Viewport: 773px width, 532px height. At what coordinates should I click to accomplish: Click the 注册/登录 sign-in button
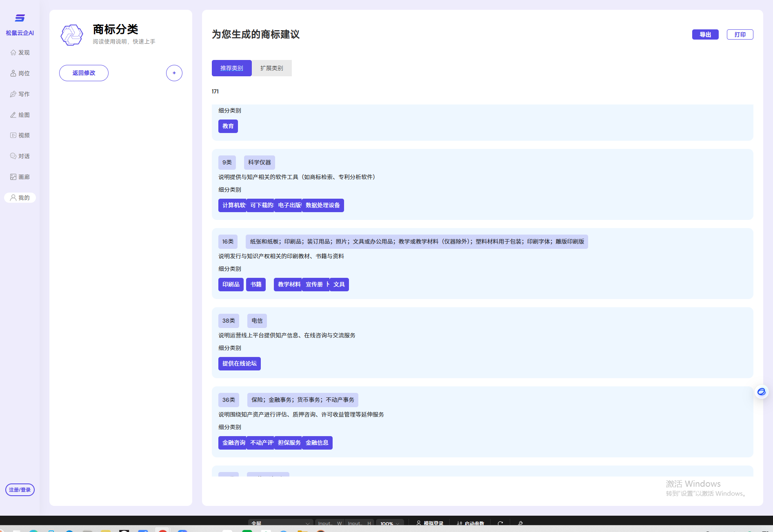click(20, 490)
